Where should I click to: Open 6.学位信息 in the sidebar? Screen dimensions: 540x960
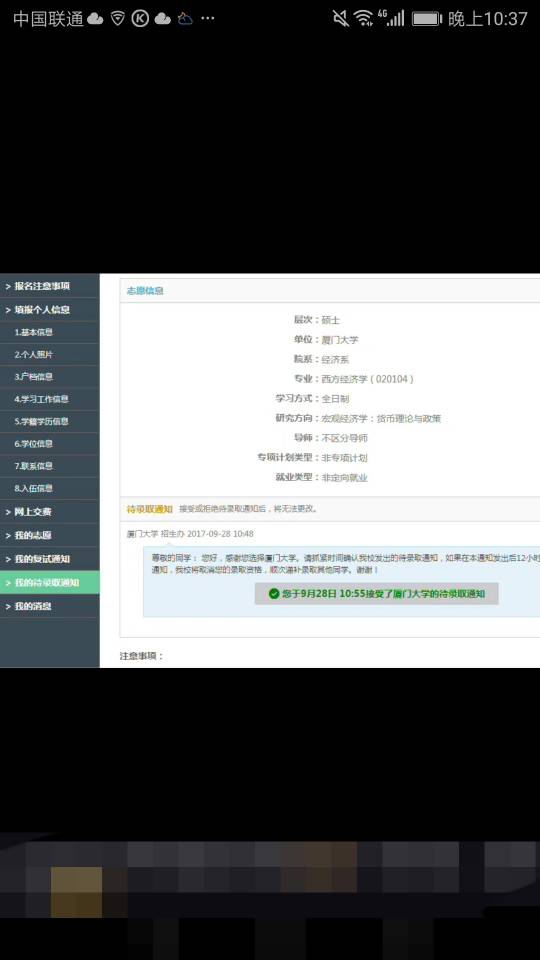pos(50,443)
